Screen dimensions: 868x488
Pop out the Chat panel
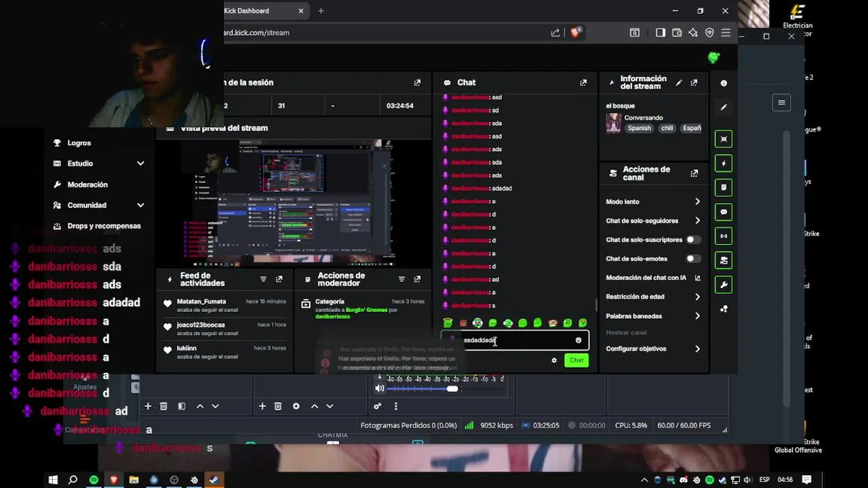[x=583, y=83]
